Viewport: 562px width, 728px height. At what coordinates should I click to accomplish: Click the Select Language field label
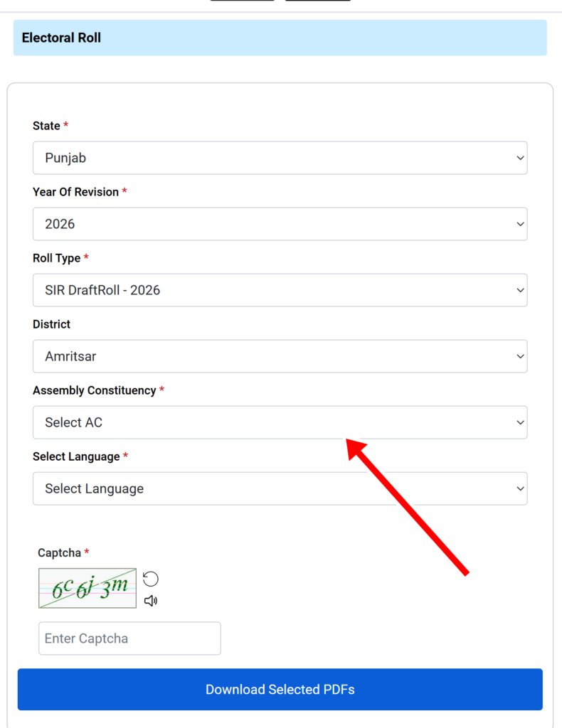point(76,457)
